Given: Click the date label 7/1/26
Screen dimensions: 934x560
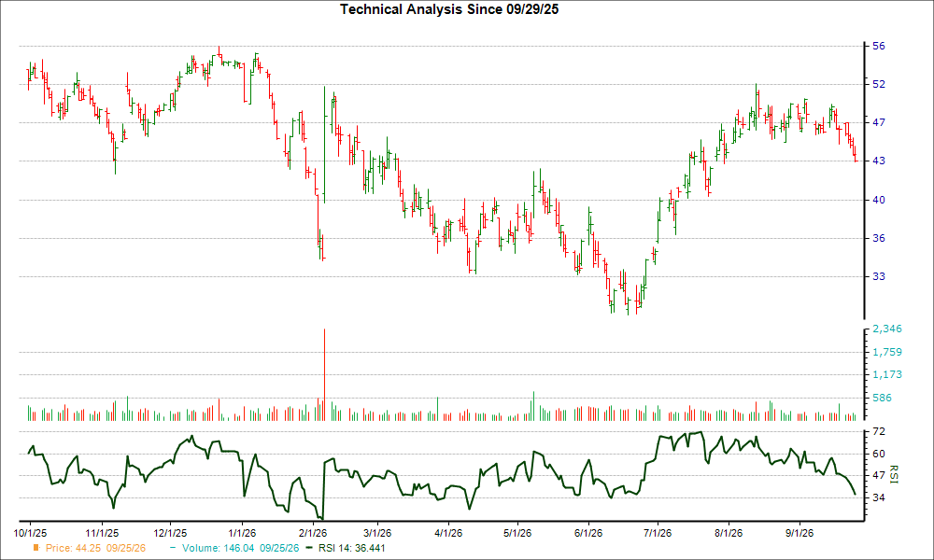Looking at the screenshot, I should (658, 533).
